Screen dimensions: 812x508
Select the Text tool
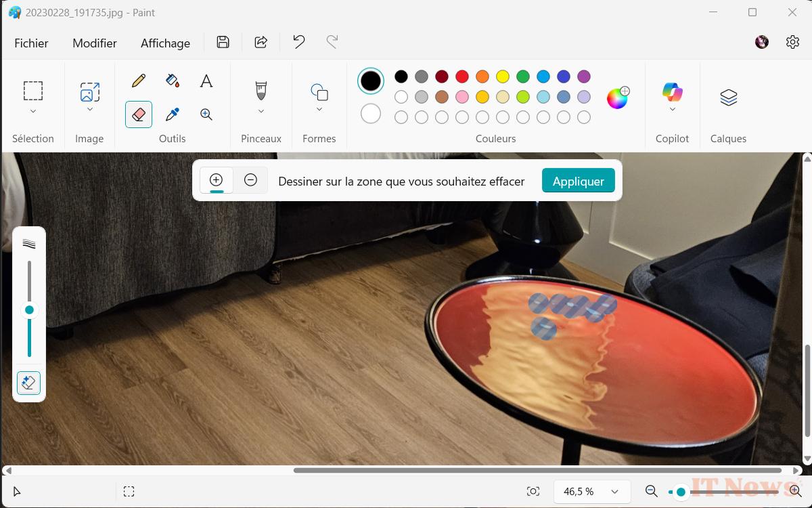pyautogui.click(x=206, y=81)
